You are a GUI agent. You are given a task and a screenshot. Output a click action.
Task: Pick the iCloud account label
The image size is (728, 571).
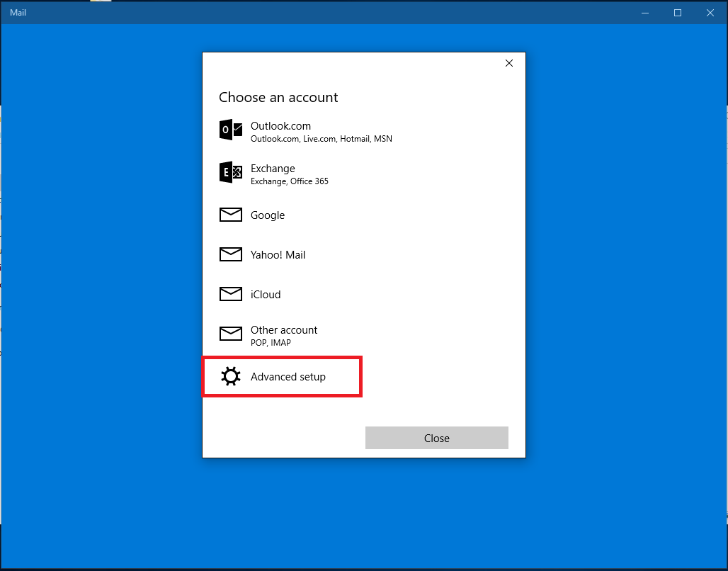pos(266,294)
